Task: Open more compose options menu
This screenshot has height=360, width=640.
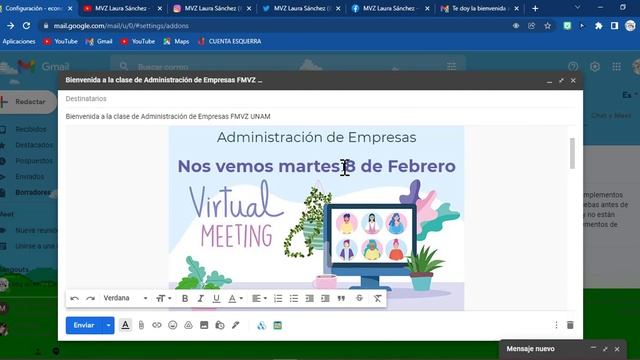Action: 556,325
